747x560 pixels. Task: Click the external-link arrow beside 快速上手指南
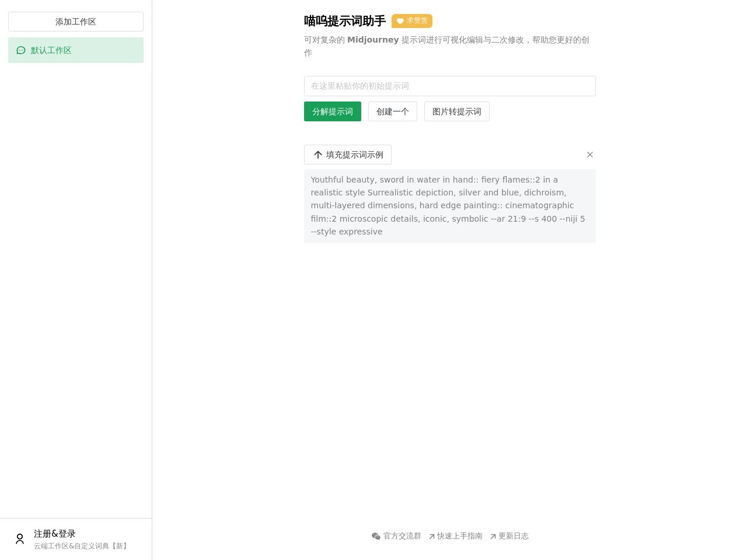(x=432, y=536)
